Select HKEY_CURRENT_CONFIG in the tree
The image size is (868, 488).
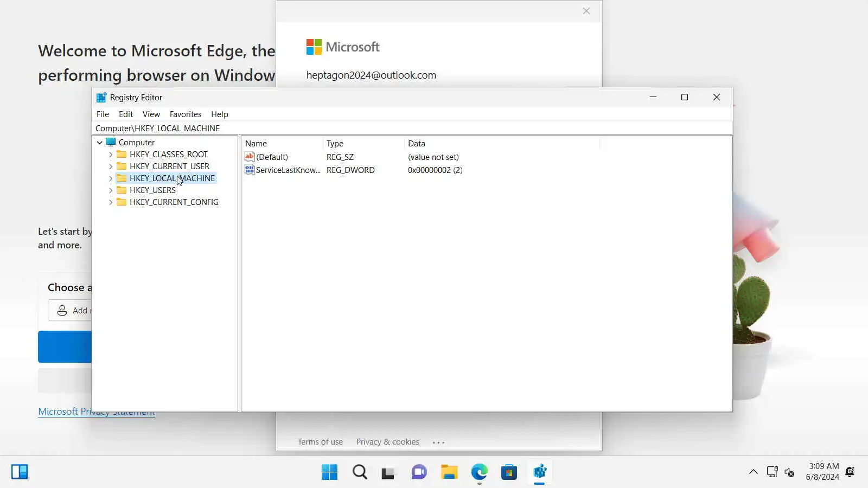pos(174,202)
